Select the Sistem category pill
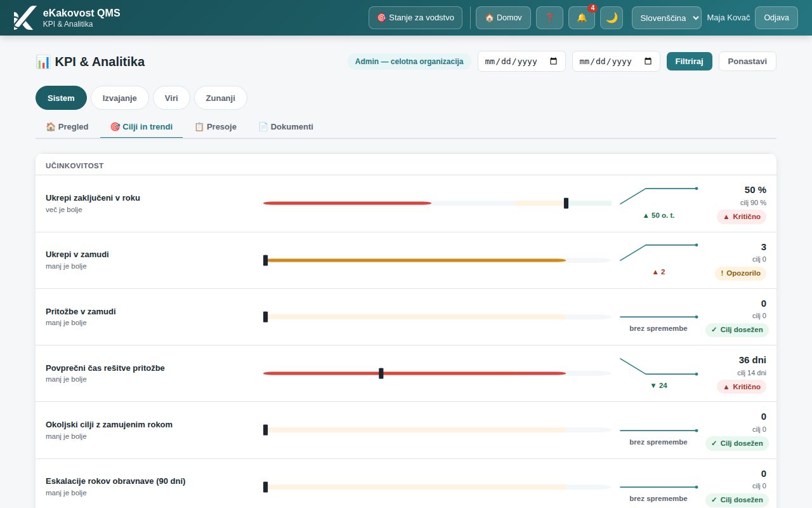 pyautogui.click(x=61, y=98)
